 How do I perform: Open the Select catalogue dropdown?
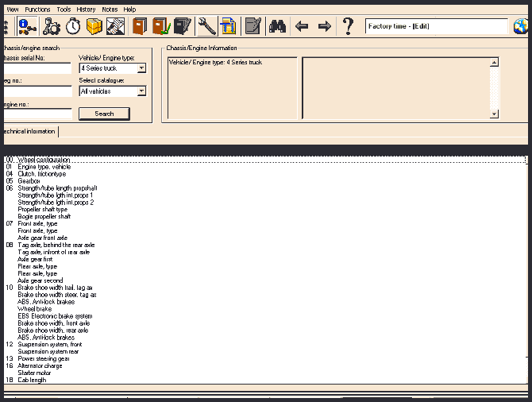[x=141, y=91]
